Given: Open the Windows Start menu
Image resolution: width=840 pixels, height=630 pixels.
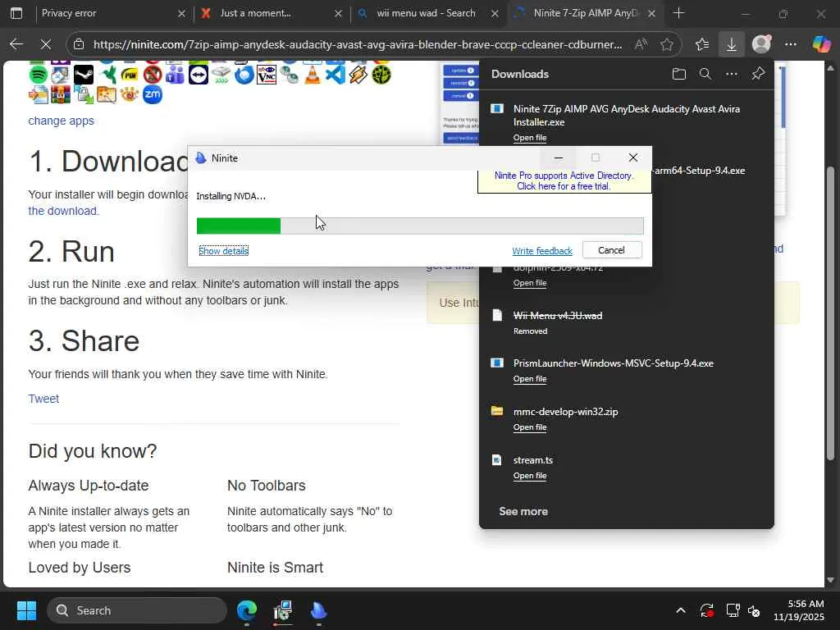Looking at the screenshot, I should [26, 610].
